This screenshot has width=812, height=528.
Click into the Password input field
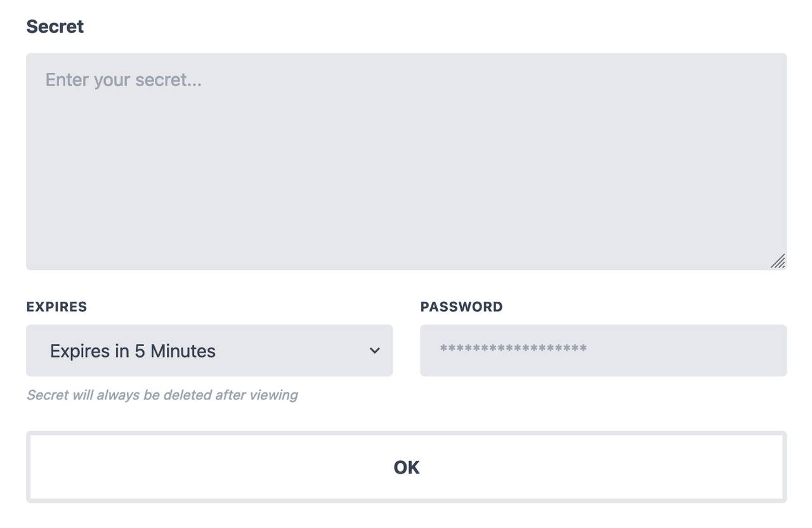[x=603, y=351]
